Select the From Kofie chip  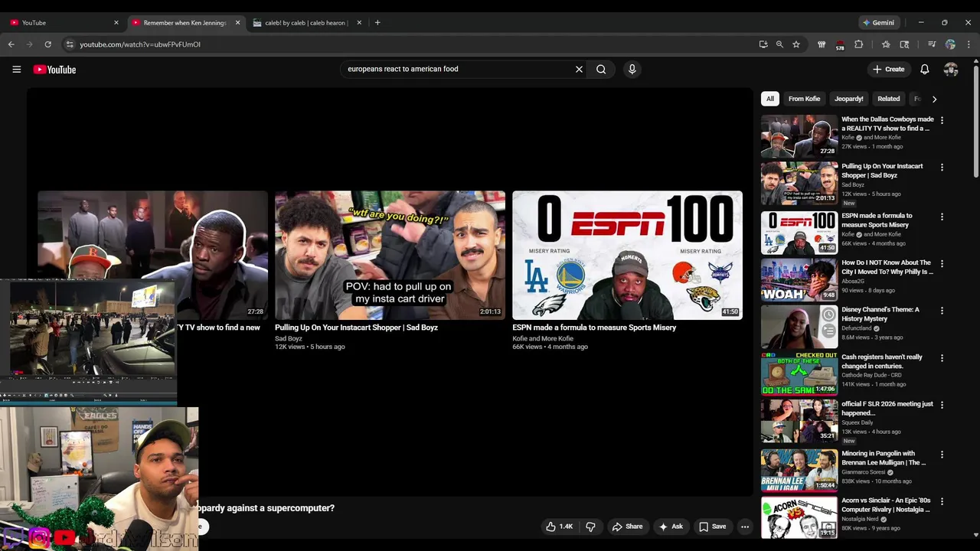coord(804,99)
